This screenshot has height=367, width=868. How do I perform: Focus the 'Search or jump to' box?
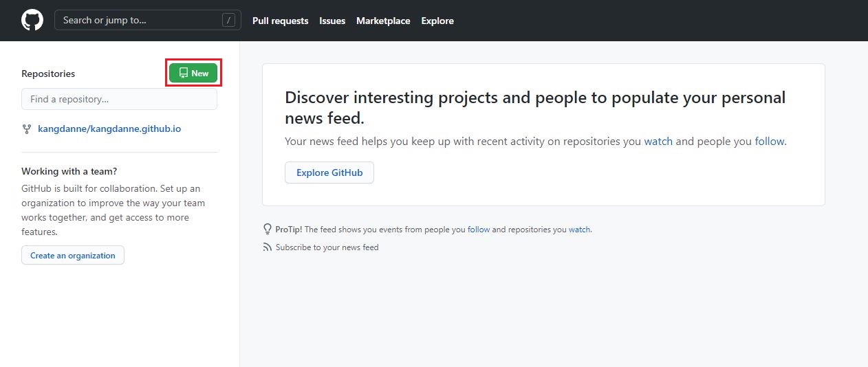148,20
